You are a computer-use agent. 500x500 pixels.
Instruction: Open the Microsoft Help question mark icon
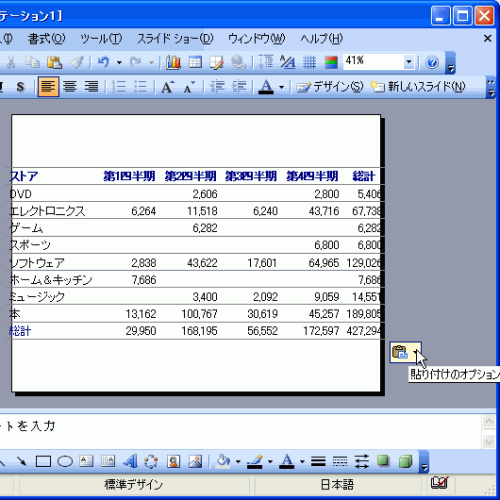click(432, 62)
